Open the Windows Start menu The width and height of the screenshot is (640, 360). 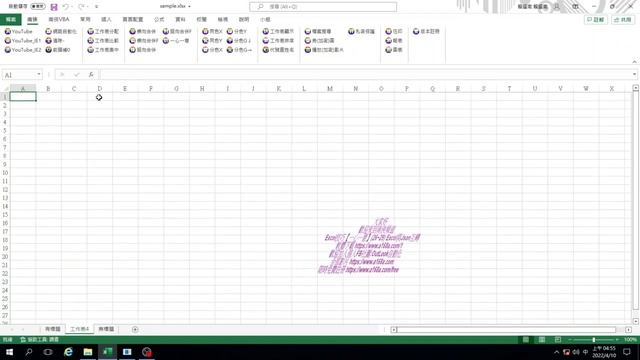coord(9,352)
